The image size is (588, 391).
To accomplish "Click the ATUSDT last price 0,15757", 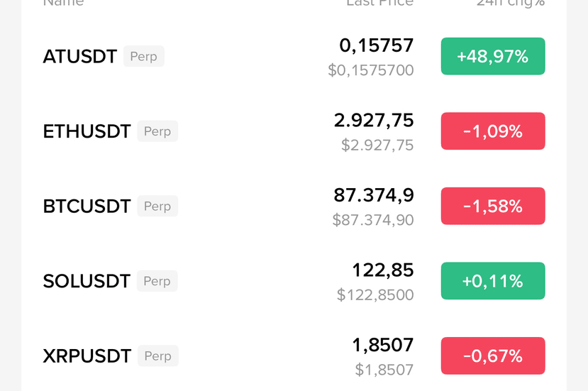I will click(376, 45).
